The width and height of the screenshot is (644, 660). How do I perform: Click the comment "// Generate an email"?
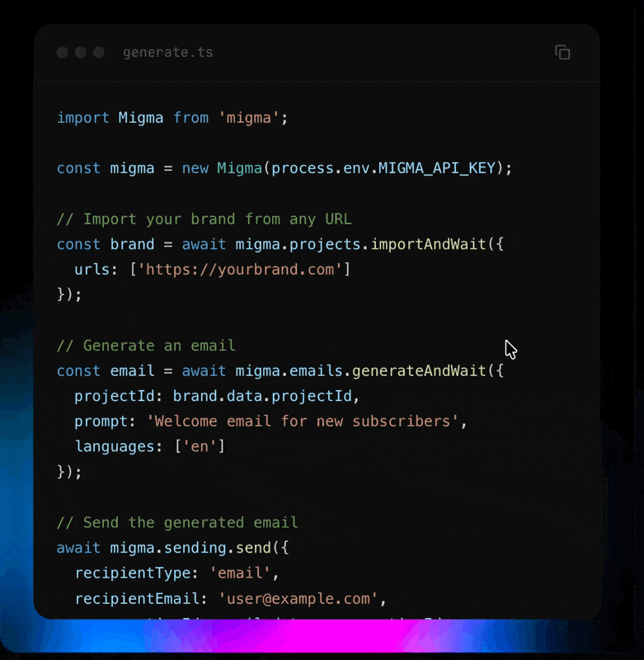pos(146,346)
